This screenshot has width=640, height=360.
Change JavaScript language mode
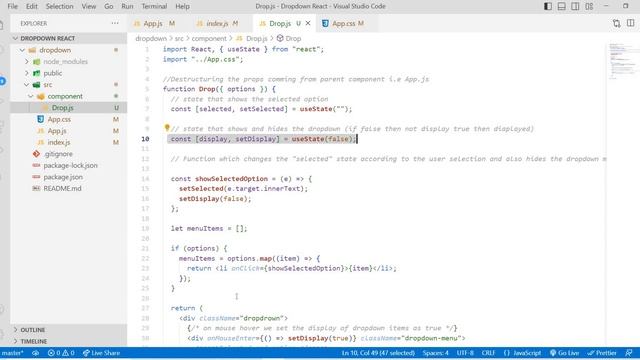[x=522, y=353]
